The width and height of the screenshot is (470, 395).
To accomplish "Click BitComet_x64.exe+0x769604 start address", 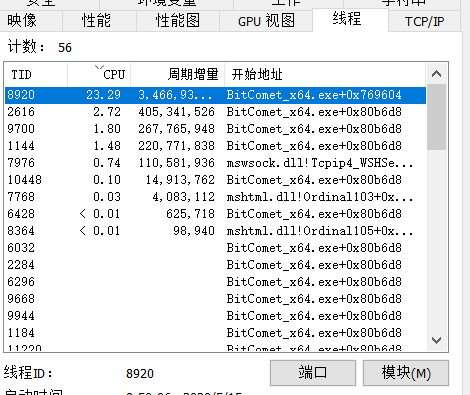I will (x=314, y=95).
